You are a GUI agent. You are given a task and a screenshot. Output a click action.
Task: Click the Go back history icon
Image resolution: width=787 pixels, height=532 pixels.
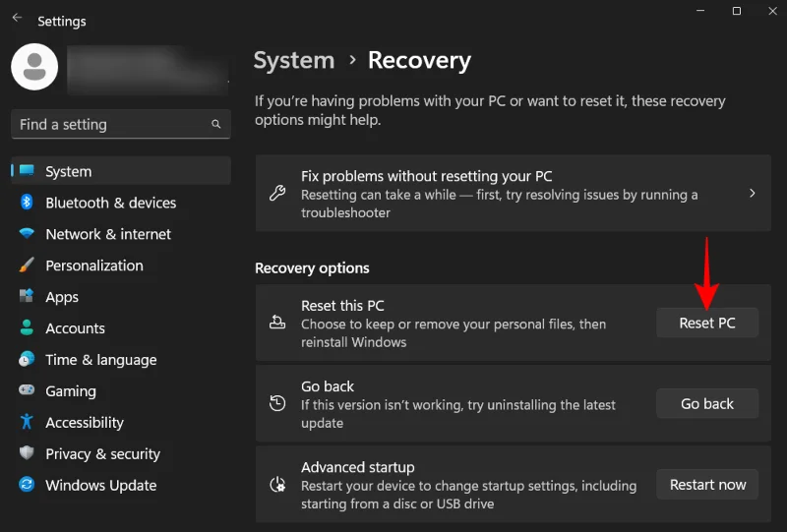pos(277,403)
